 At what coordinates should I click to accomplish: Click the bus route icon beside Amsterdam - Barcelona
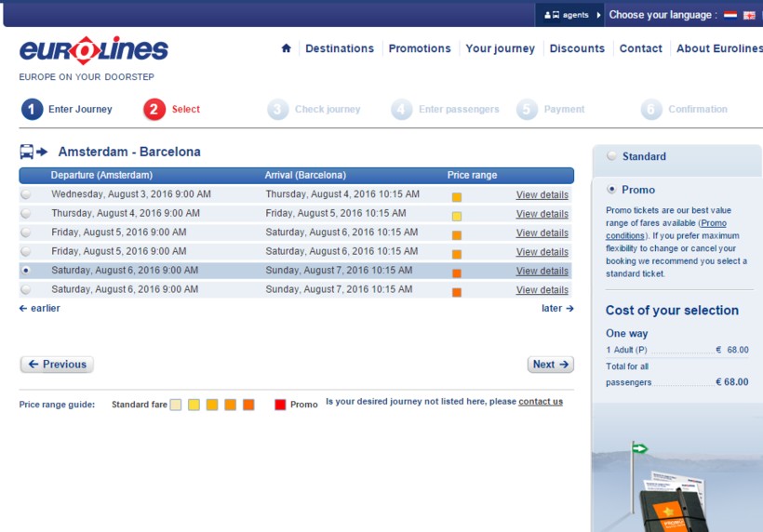click(x=33, y=152)
